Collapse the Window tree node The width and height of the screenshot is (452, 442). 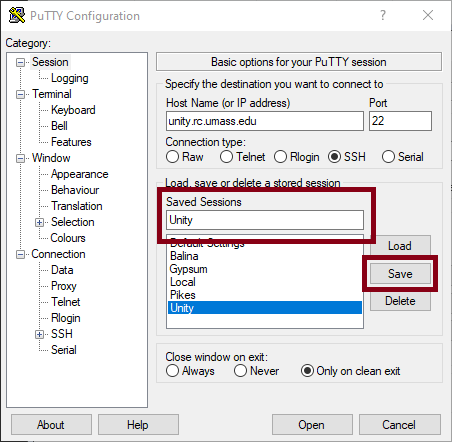(x=21, y=158)
